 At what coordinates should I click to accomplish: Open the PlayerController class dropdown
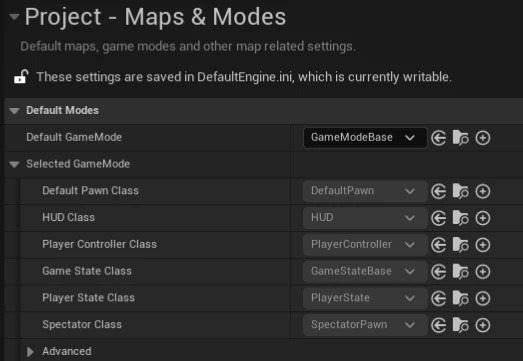pyautogui.click(x=365, y=245)
